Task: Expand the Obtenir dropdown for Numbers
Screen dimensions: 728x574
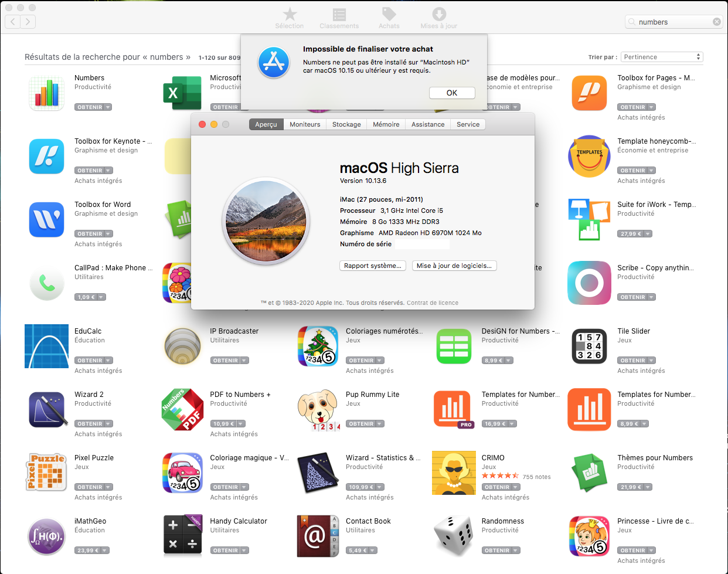Action: (108, 107)
